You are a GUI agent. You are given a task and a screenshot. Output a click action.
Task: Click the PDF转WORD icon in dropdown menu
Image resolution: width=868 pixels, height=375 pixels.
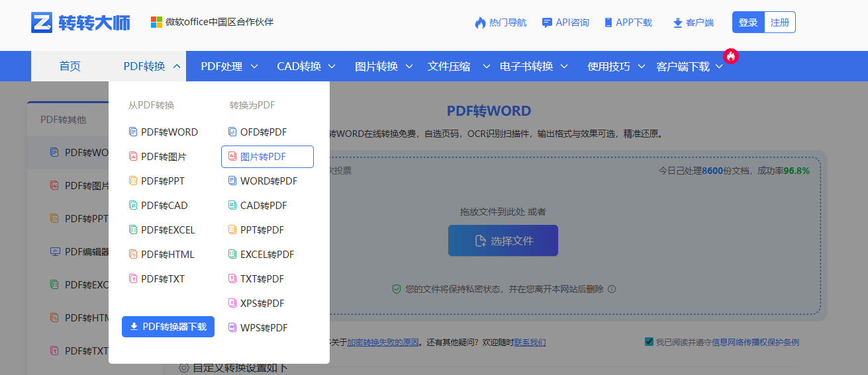point(133,132)
